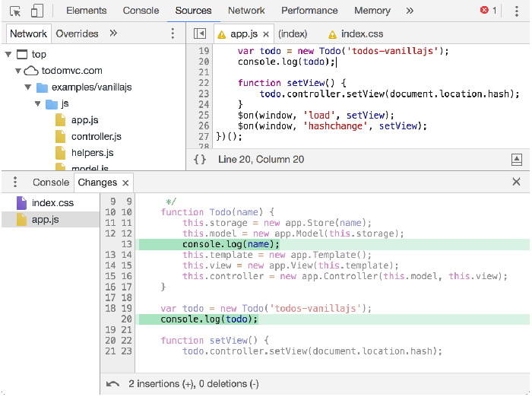This screenshot has width=532, height=397.
Task: Close the Changes tab
Action: pos(125,183)
